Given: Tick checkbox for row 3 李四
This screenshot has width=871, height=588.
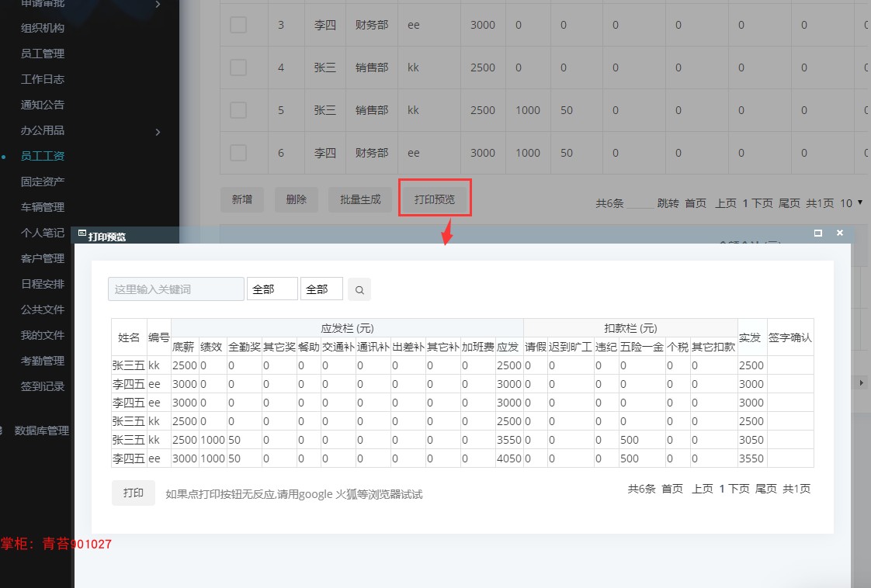Looking at the screenshot, I should [x=238, y=25].
